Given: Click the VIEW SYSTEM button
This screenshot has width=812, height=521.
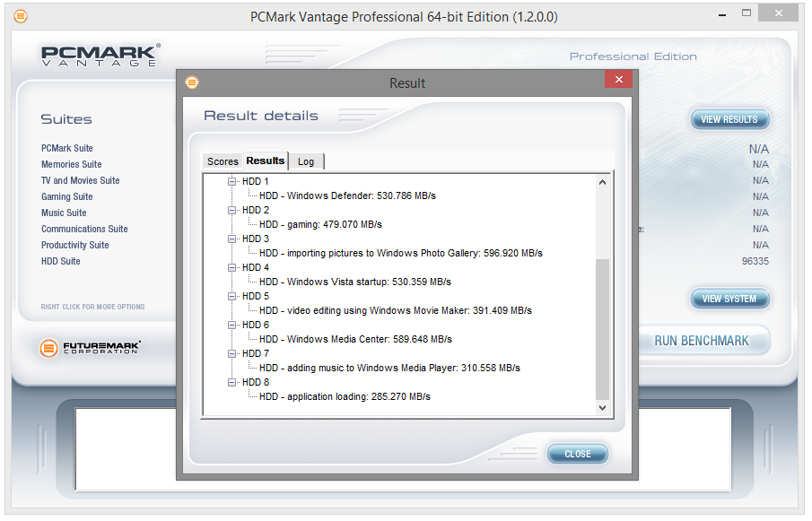Looking at the screenshot, I should click(729, 299).
